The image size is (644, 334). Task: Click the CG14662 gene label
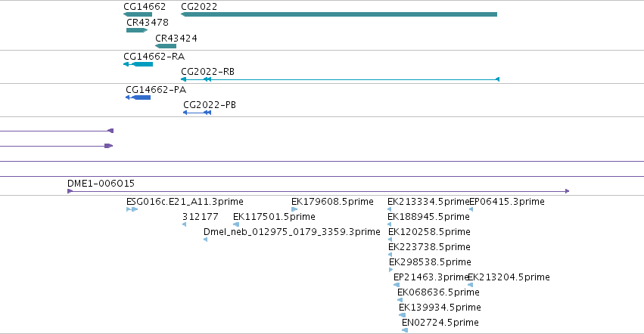pos(145,7)
